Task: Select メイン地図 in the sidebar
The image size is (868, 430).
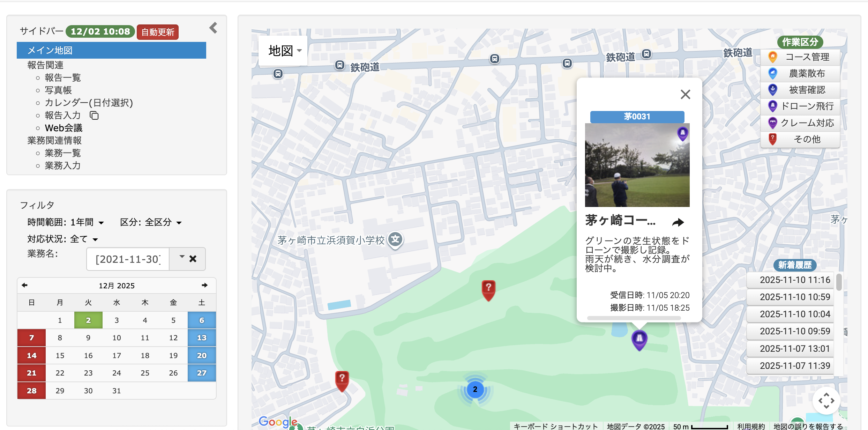Action: tap(111, 50)
